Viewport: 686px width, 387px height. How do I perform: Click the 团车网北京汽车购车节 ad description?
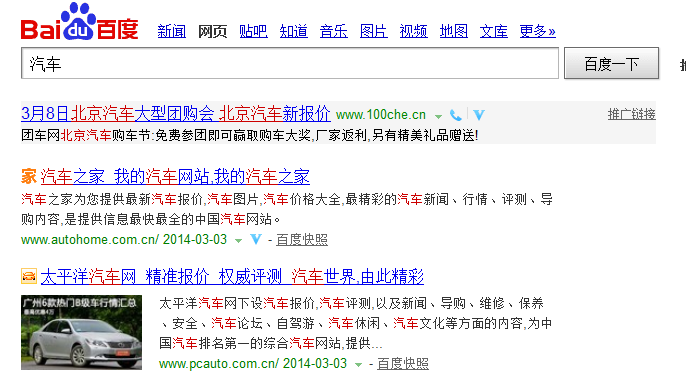pyautogui.click(x=249, y=136)
